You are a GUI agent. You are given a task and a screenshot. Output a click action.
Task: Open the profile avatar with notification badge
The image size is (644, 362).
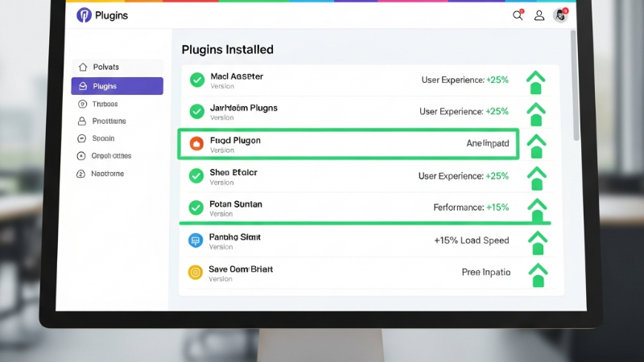(560, 15)
